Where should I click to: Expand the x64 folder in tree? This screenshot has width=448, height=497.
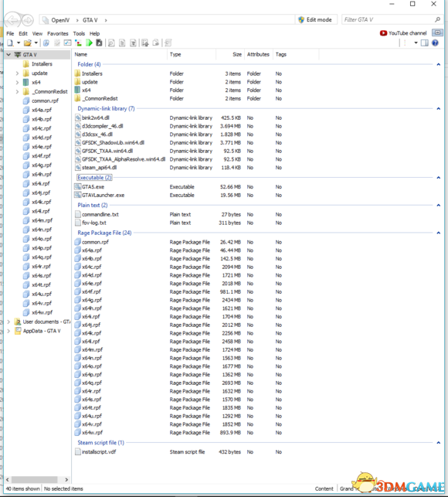pos(17,83)
